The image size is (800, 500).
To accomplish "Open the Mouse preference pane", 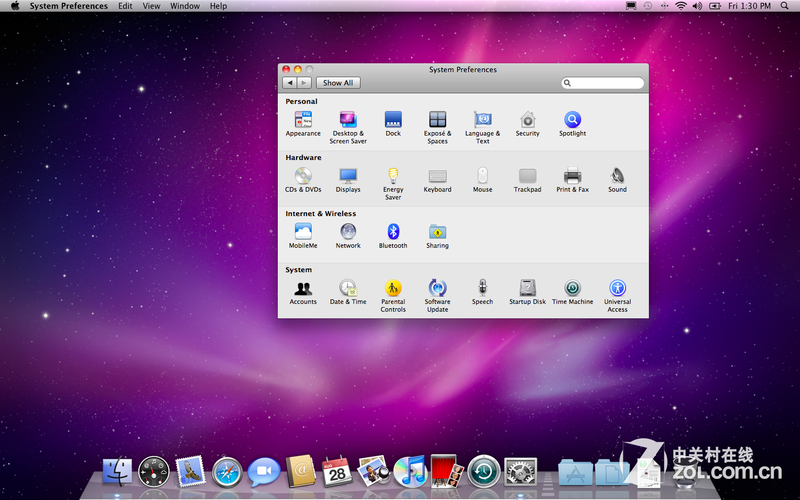I will pos(482,180).
